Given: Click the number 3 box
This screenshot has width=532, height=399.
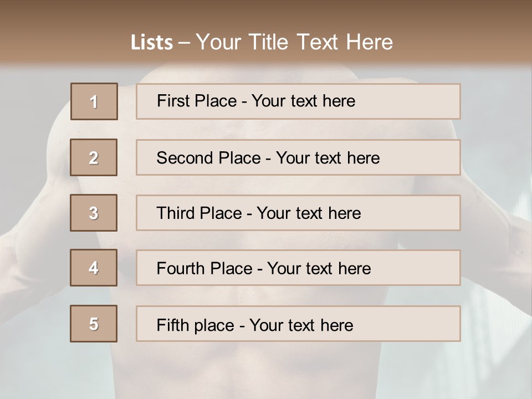Looking at the screenshot, I should tap(94, 213).
